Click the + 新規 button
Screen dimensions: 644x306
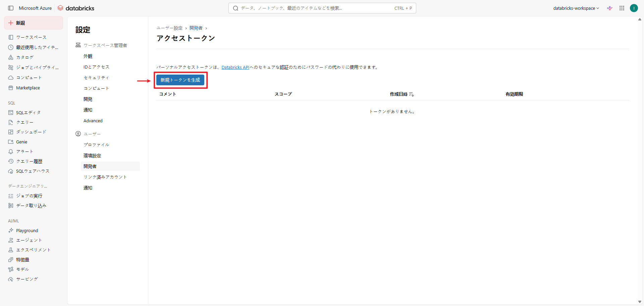pyautogui.click(x=33, y=23)
